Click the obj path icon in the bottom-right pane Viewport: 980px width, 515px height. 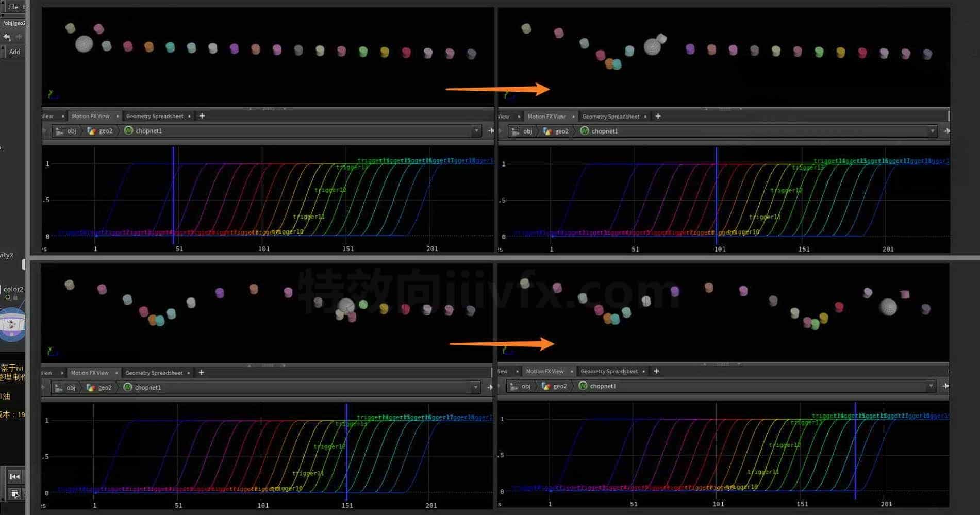point(514,386)
